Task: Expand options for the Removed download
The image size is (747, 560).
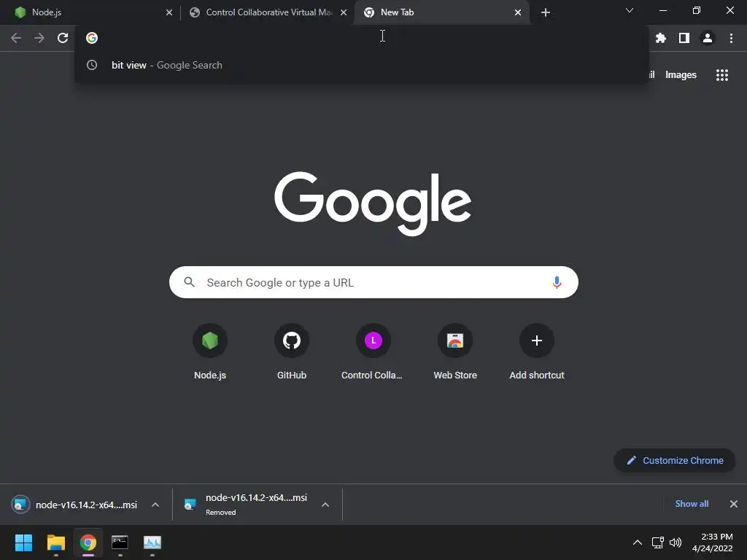Action: click(325, 505)
